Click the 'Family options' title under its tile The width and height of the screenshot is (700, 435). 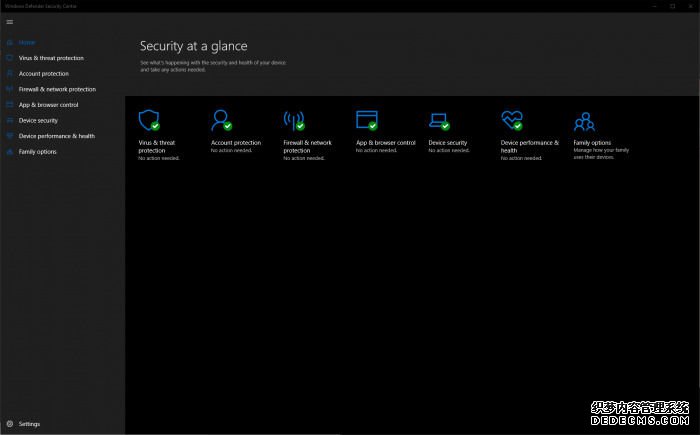pos(593,143)
